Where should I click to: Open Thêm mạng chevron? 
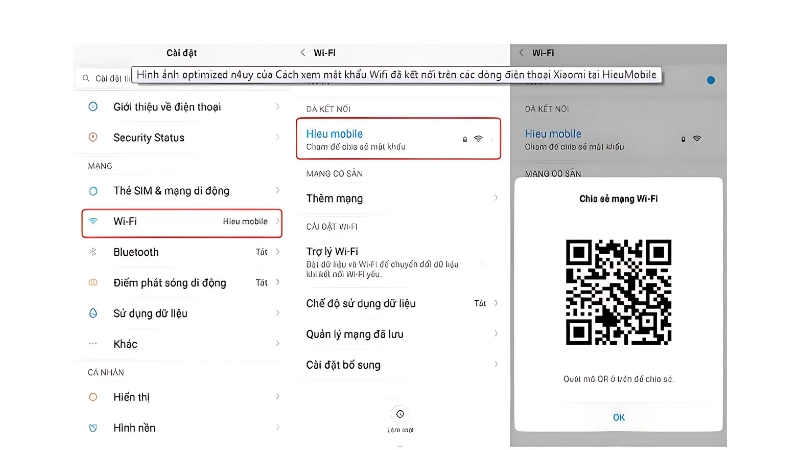[495, 197]
